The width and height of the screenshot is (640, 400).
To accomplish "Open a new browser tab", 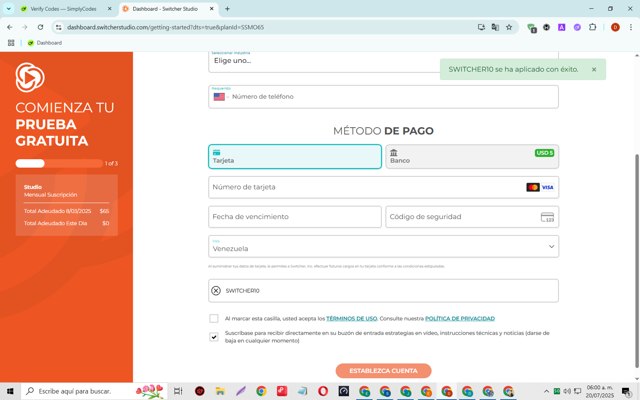I will click(x=227, y=9).
